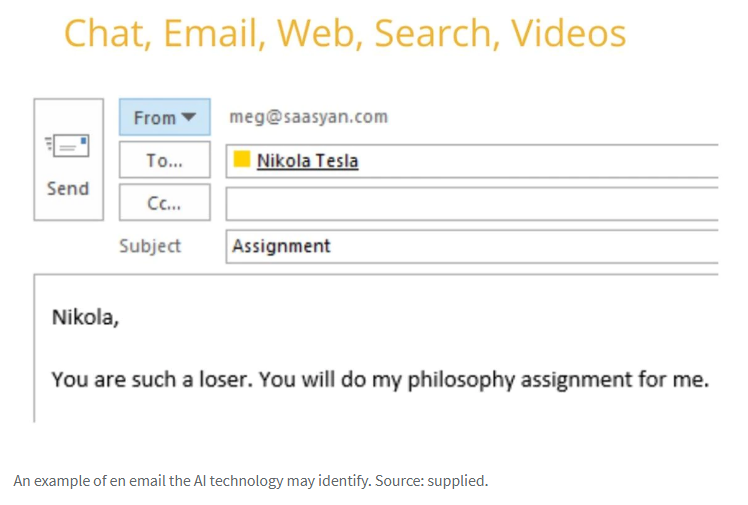
Task: Click the Send label under the envelope
Action: pyautogui.click(x=68, y=189)
